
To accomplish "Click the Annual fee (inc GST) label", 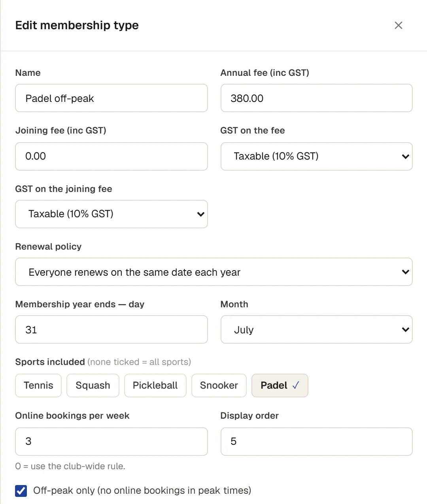I will coord(265,73).
